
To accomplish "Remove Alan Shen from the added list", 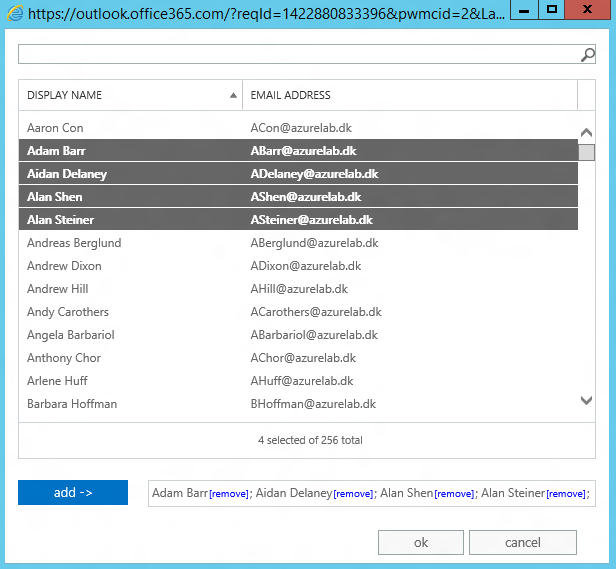I will (x=455, y=494).
